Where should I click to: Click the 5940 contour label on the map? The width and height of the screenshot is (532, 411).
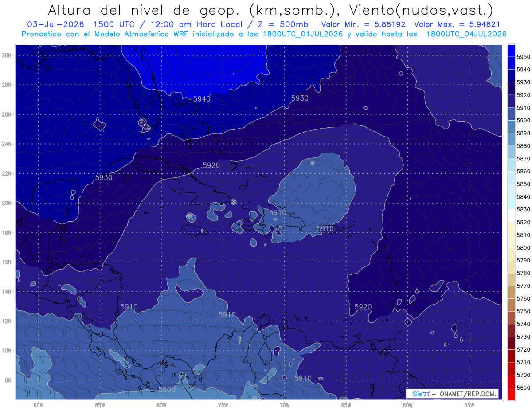click(x=202, y=99)
